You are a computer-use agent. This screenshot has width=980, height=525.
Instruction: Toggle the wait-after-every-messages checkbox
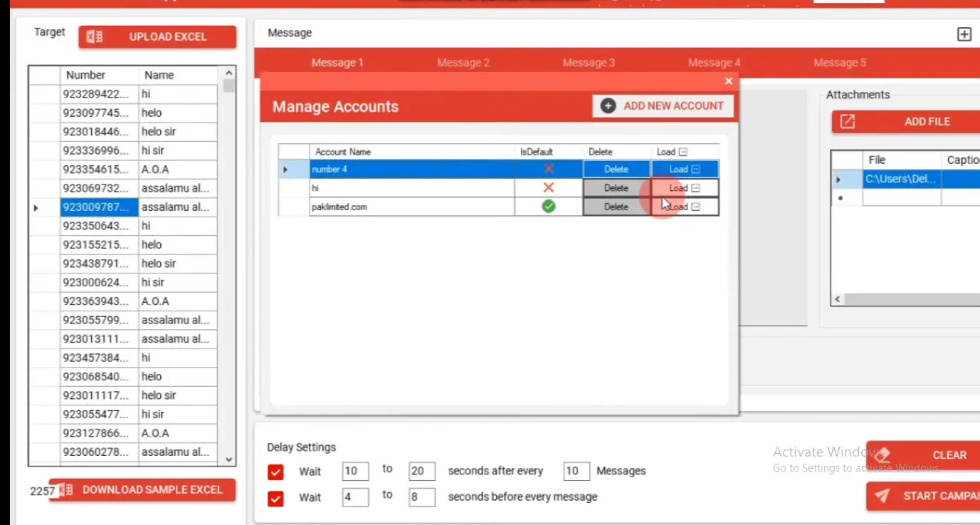coord(275,472)
